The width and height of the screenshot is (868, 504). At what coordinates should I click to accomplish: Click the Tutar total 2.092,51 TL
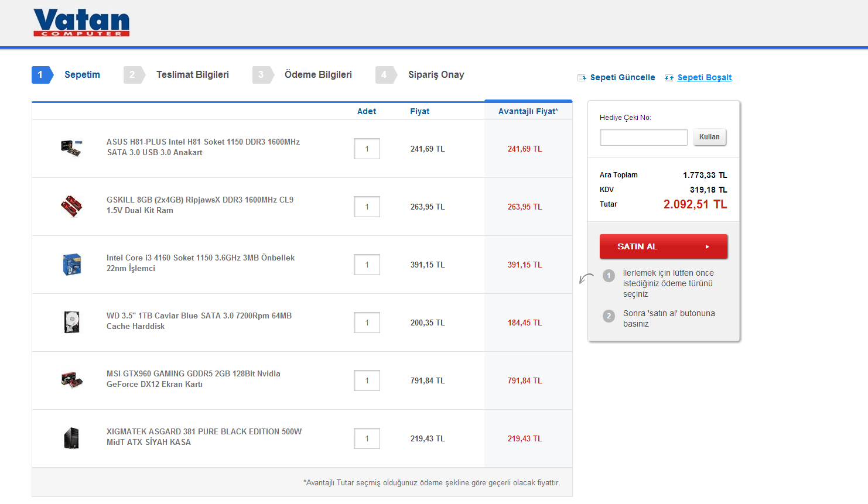coord(695,204)
